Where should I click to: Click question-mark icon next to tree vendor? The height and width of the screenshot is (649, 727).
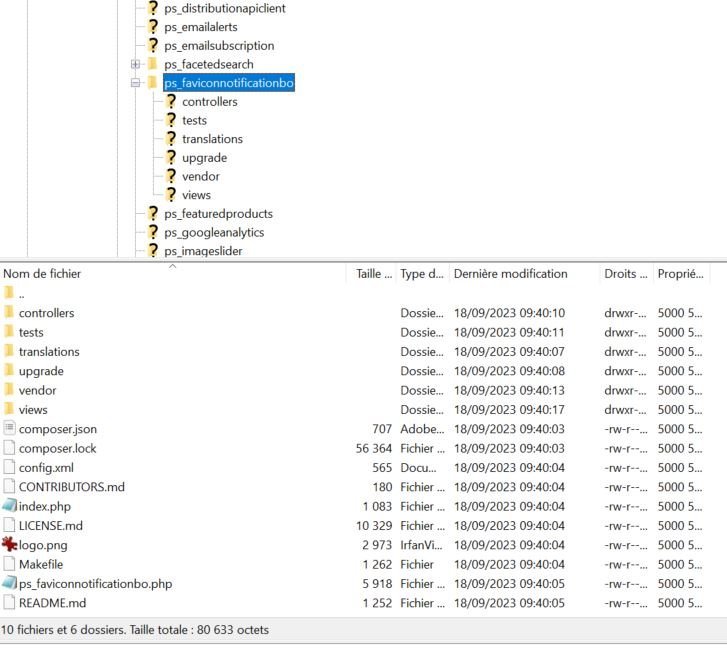pyautogui.click(x=171, y=176)
